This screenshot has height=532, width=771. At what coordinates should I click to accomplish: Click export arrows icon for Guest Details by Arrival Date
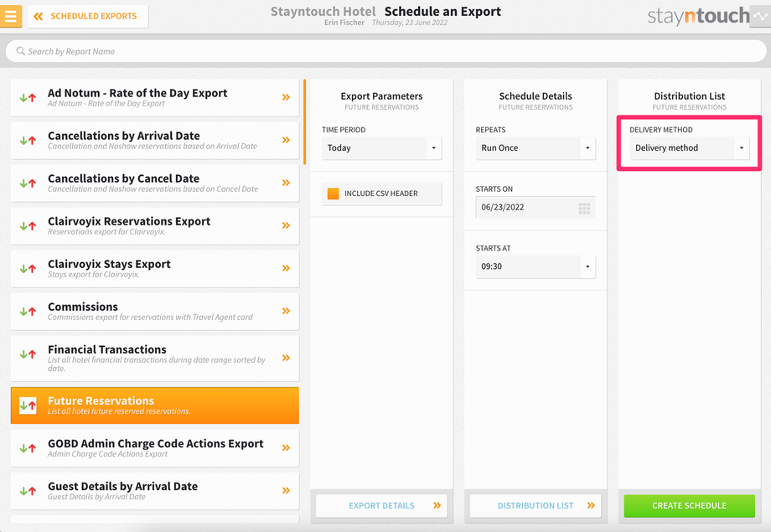(x=28, y=491)
